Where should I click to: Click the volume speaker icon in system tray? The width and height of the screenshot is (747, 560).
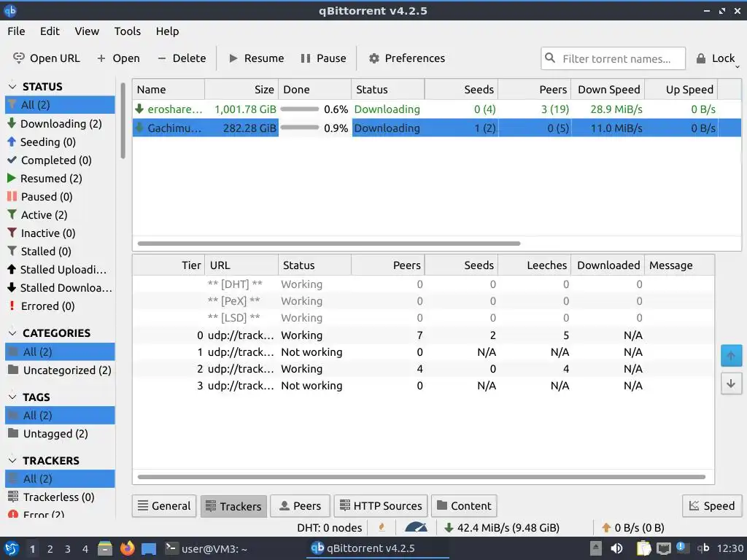pyautogui.click(x=616, y=548)
